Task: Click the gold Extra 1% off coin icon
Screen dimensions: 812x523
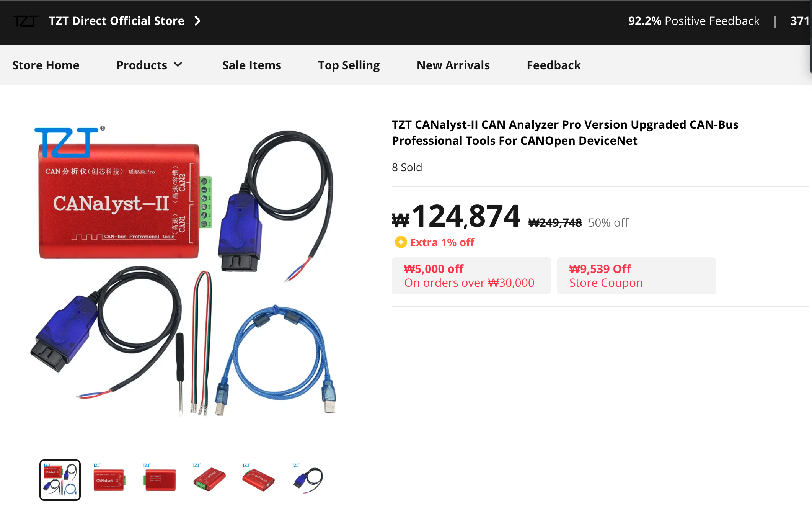Action: pyautogui.click(x=401, y=242)
